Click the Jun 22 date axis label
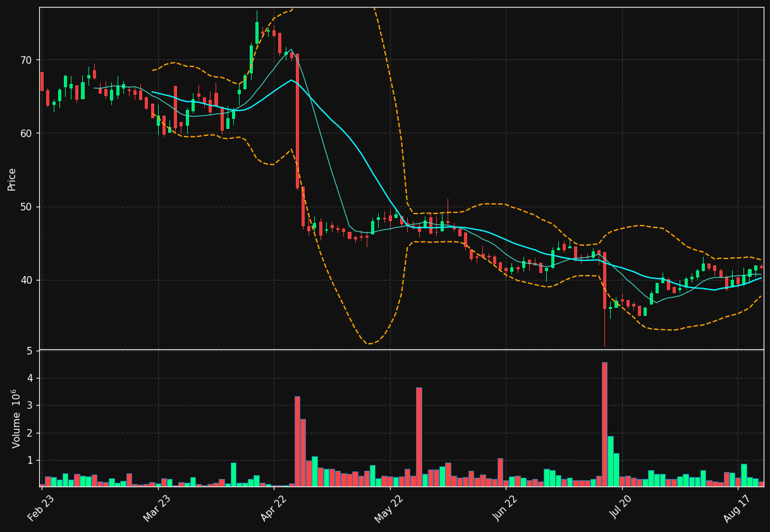 tap(505, 509)
